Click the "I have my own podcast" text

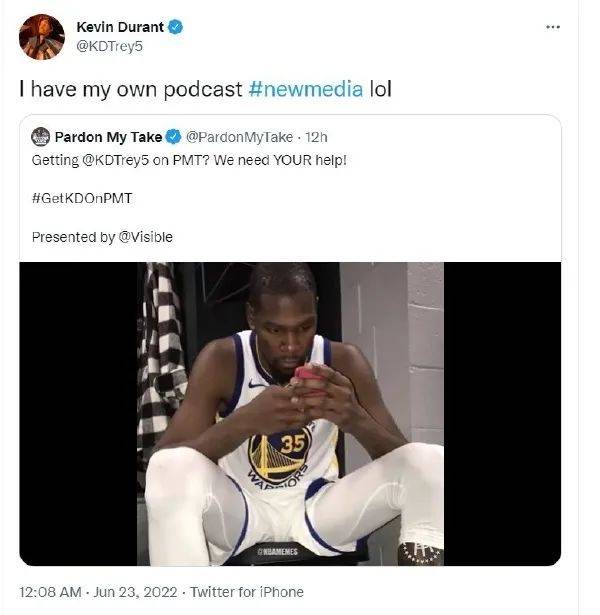tap(132, 88)
